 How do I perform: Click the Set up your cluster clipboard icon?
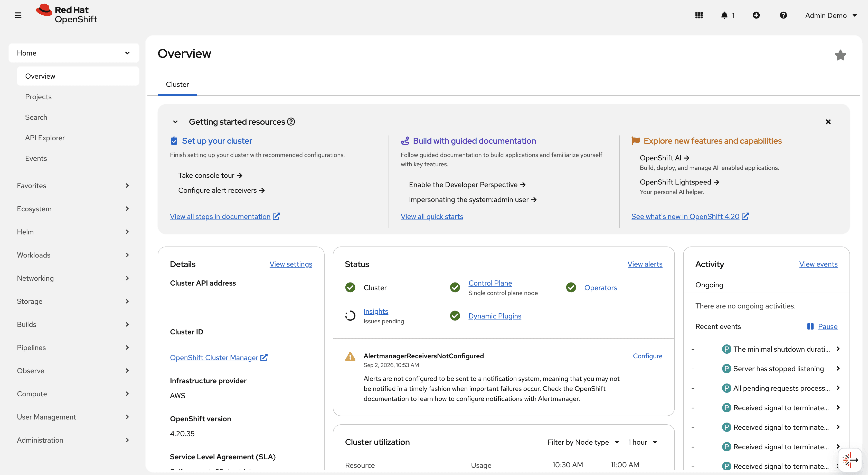[x=174, y=141]
